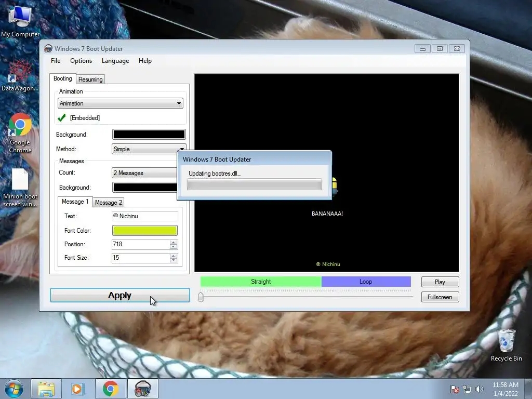Click Boot Updater title bar app icon
This screenshot has height=399, width=532.
[x=48, y=48]
